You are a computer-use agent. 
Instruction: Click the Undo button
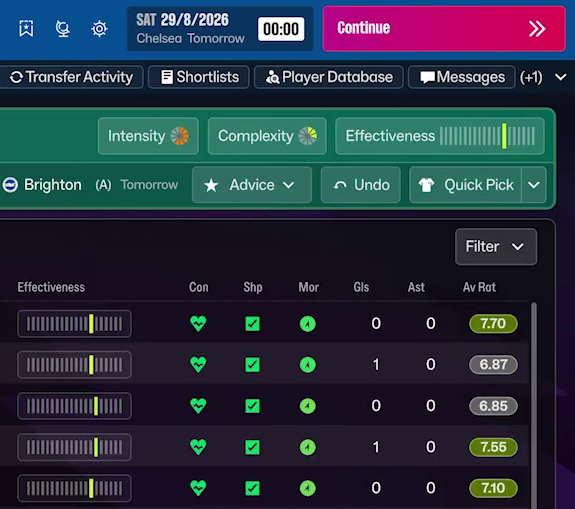pos(361,185)
